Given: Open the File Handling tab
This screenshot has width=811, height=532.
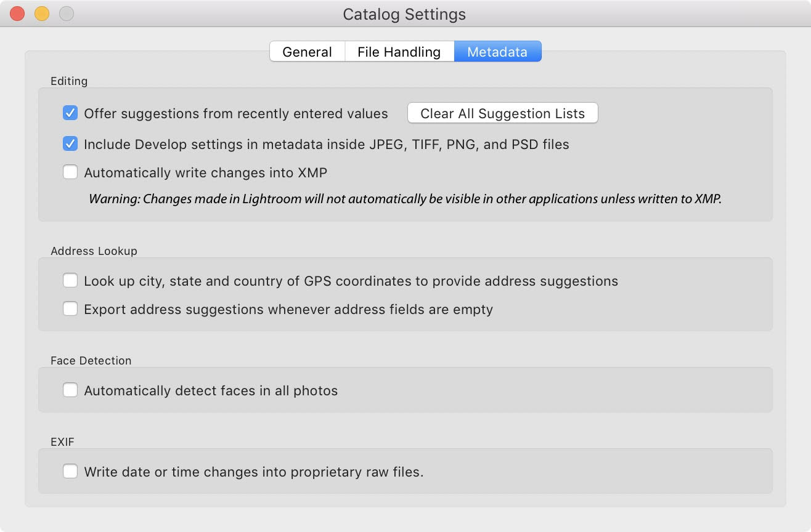Looking at the screenshot, I should coord(399,52).
